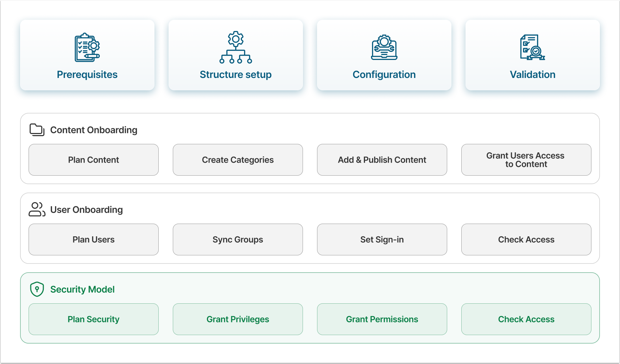Select the Grant Privileges box
Screen dimensions: 620x364
238,319
